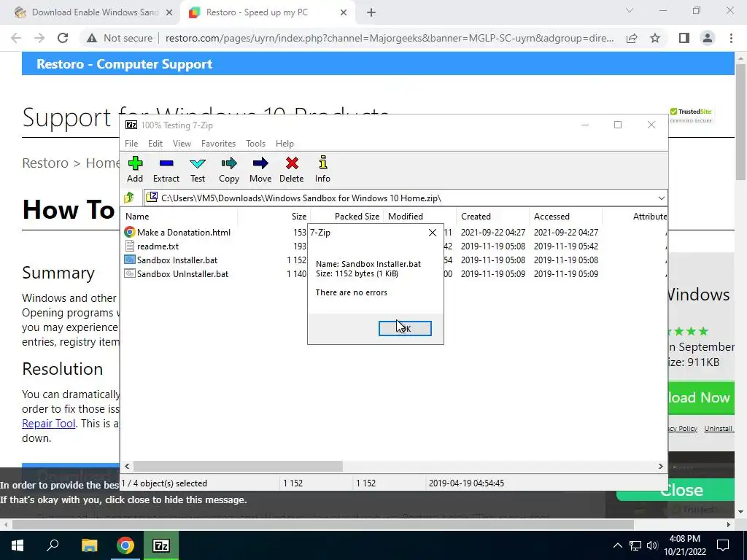Select the Copy toolbar icon

pos(228,169)
